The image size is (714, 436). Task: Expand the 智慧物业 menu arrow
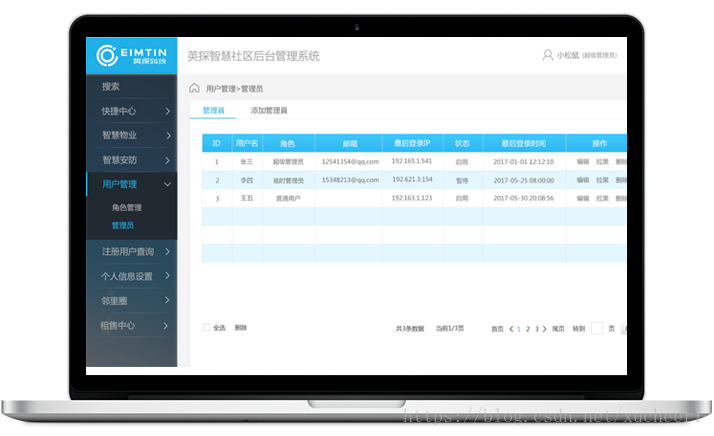coord(168,135)
